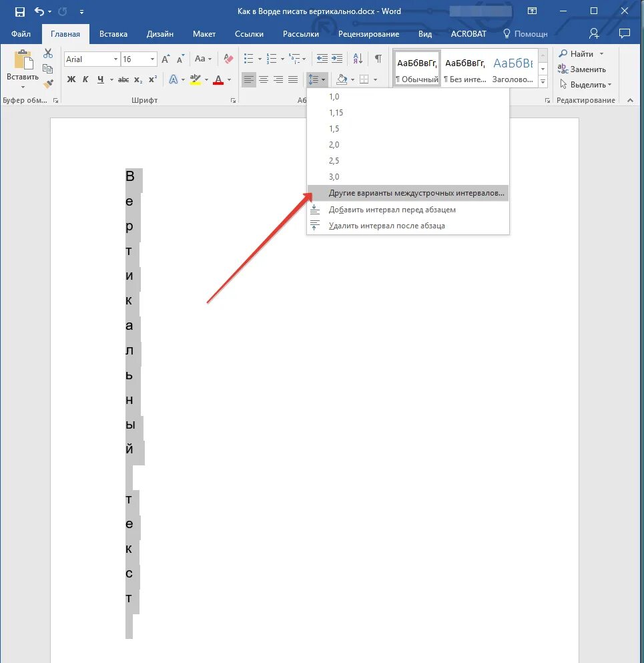
Task: Open the Рецензирование tab
Action: pos(368,34)
